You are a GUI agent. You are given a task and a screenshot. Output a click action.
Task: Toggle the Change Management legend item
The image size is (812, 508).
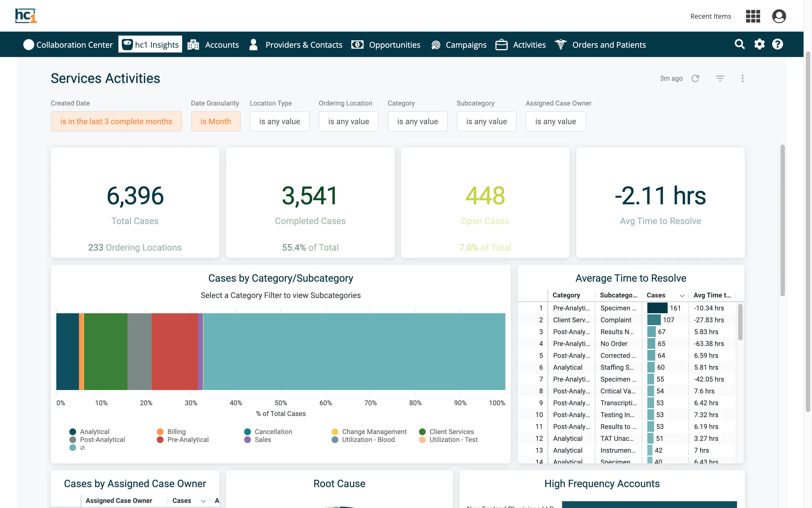point(369,432)
